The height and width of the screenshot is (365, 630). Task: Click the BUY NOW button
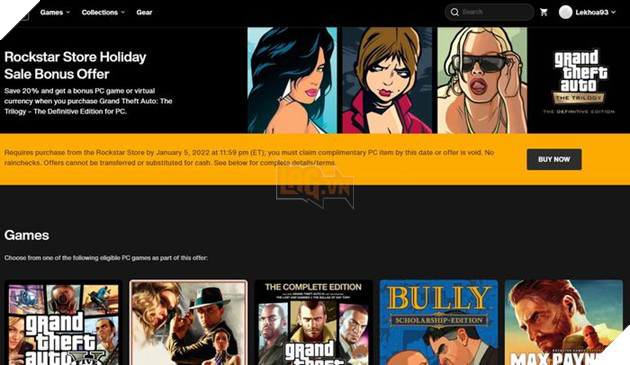click(x=554, y=159)
